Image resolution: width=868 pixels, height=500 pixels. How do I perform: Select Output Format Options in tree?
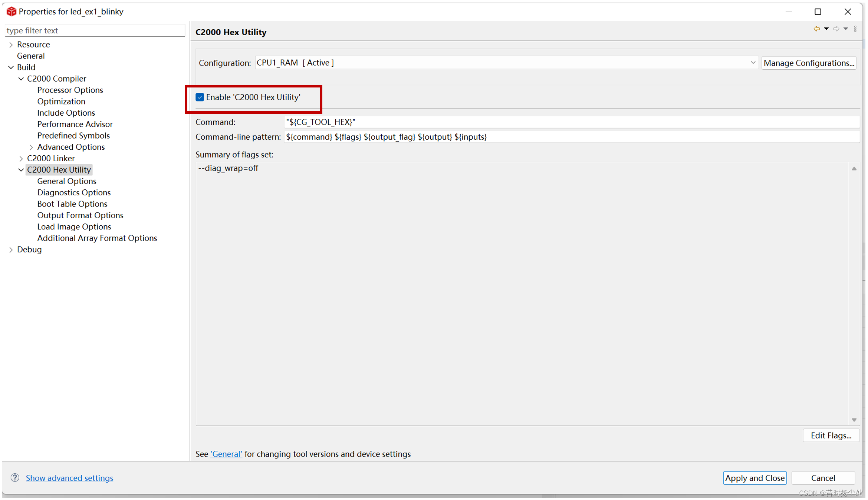pyautogui.click(x=80, y=215)
